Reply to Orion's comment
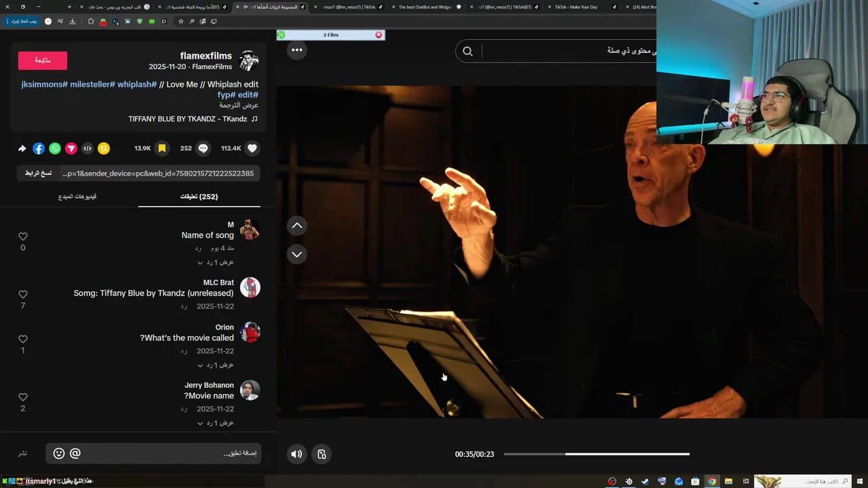This screenshot has width=868, height=488. [x=184, y=351]
